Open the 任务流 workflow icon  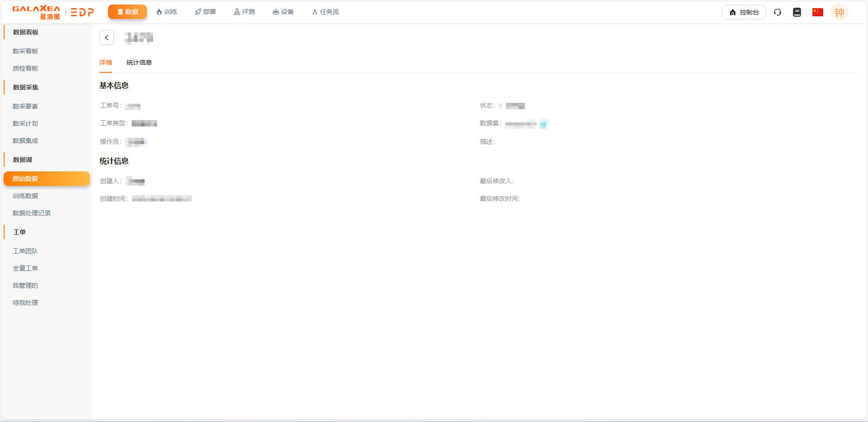point(325,12)
